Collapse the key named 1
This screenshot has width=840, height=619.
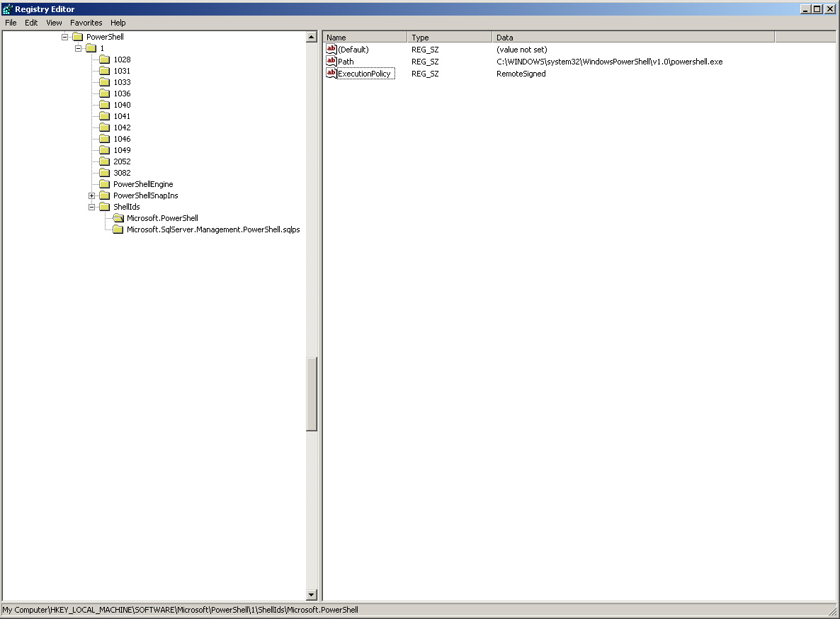[x=78, y=48]
